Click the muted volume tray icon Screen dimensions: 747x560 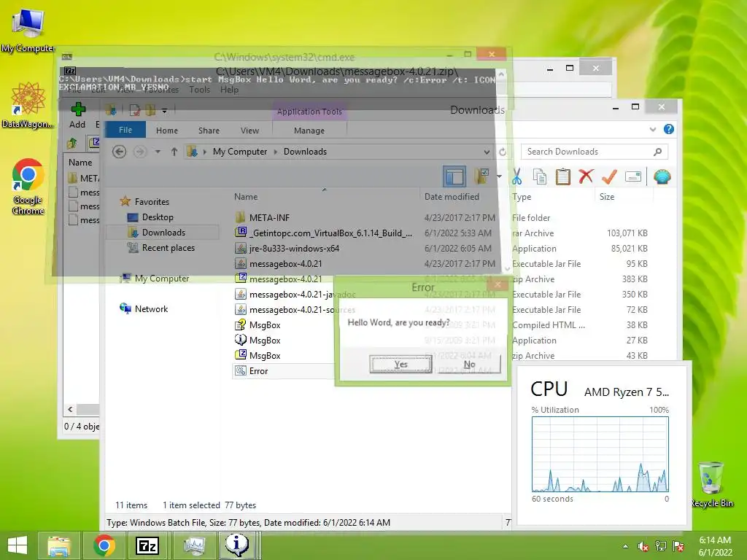point(643,546)
